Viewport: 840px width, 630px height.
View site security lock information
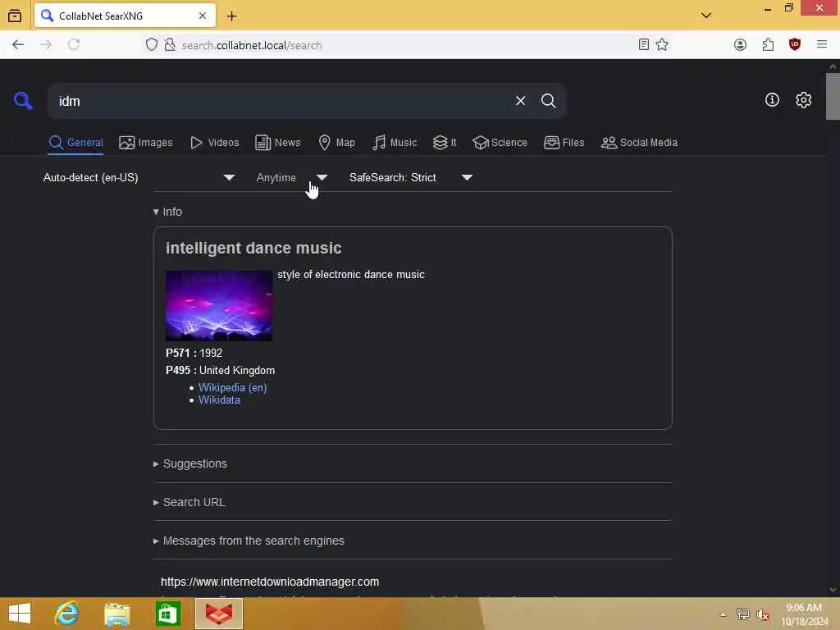[170, 45]
